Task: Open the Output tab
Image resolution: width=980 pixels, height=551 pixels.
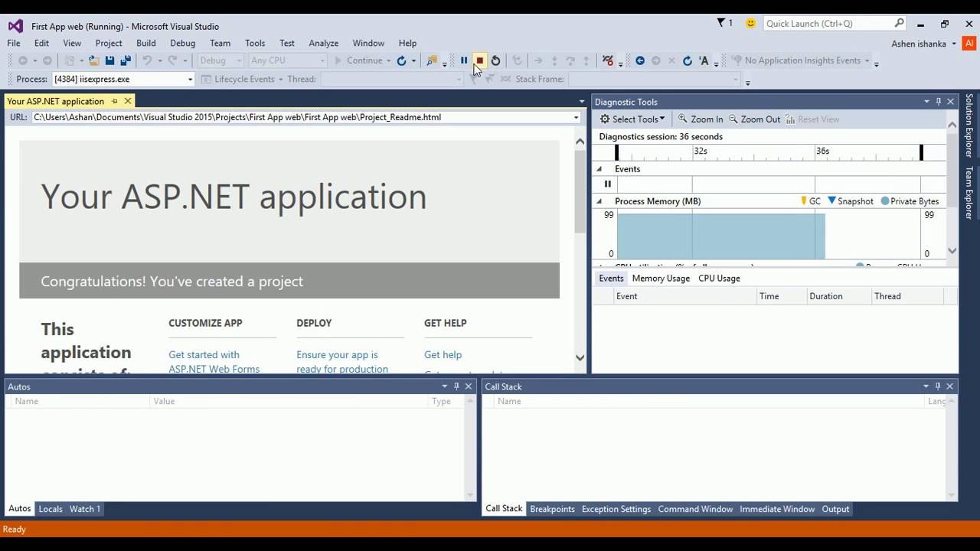Action: (835, 509)
